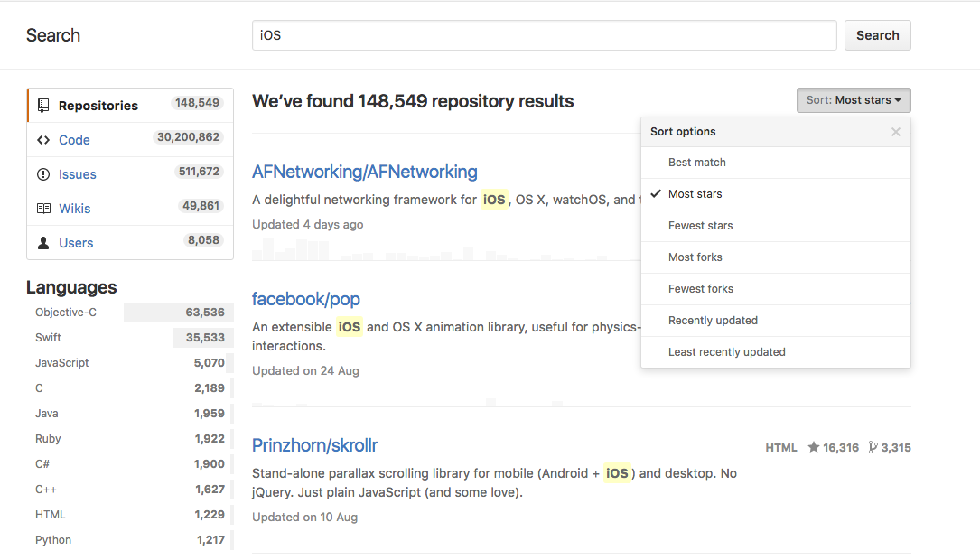
Task: Click the 'Languages' heading
Action: pos(71,287)
